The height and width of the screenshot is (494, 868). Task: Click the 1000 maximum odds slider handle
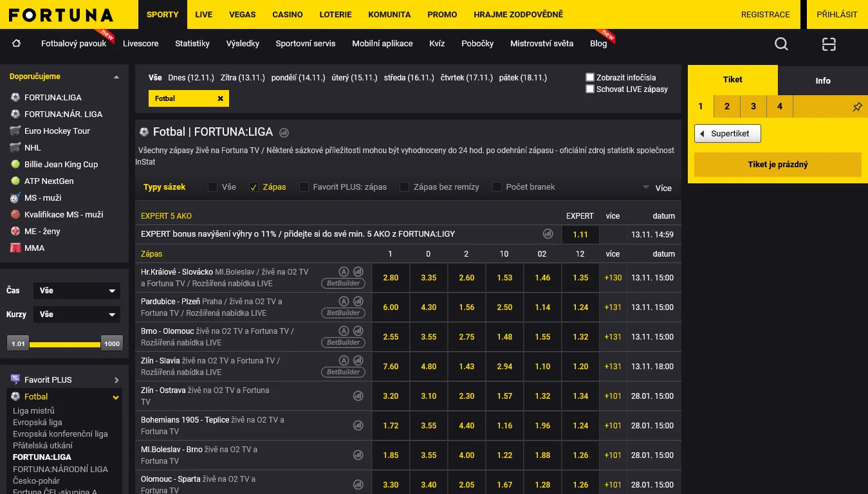112,343
